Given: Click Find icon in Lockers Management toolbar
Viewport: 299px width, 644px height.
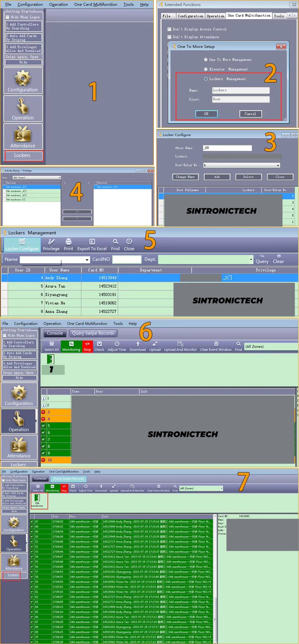Looking at the screenshot, I should coord(115,242).
